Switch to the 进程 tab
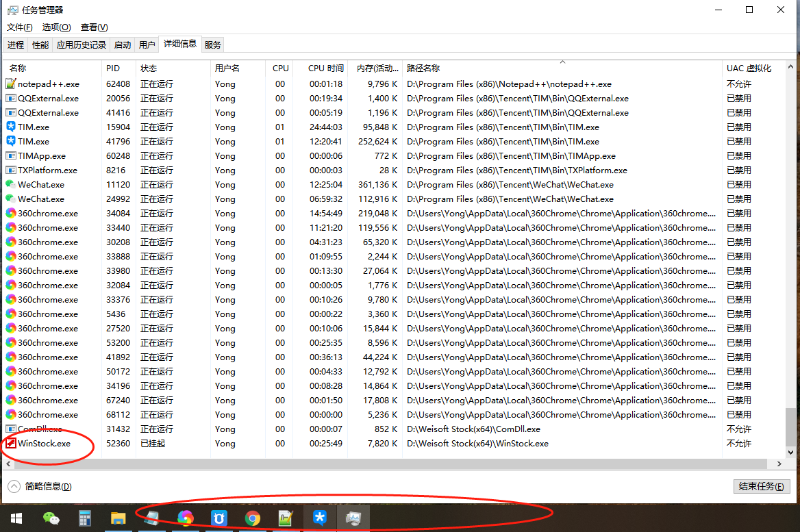This screenshot has width=800, height=532. (x=16, y=45)
